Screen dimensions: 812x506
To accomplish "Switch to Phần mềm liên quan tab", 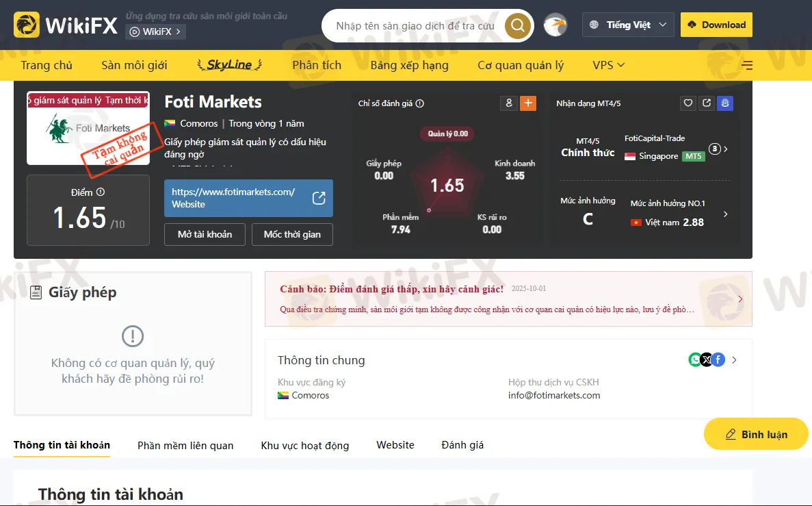I will pyautogui.click(x=185, y=445).
